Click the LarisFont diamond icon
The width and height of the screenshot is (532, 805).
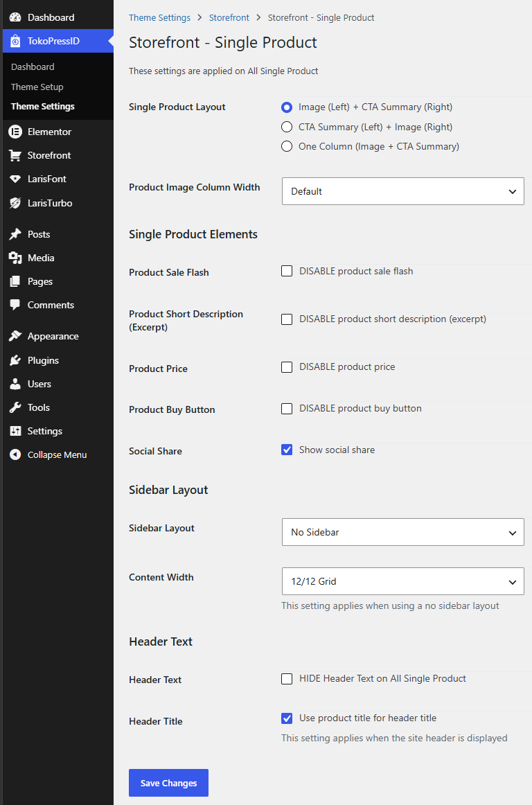pyautogui.click(x=15, y=179)
